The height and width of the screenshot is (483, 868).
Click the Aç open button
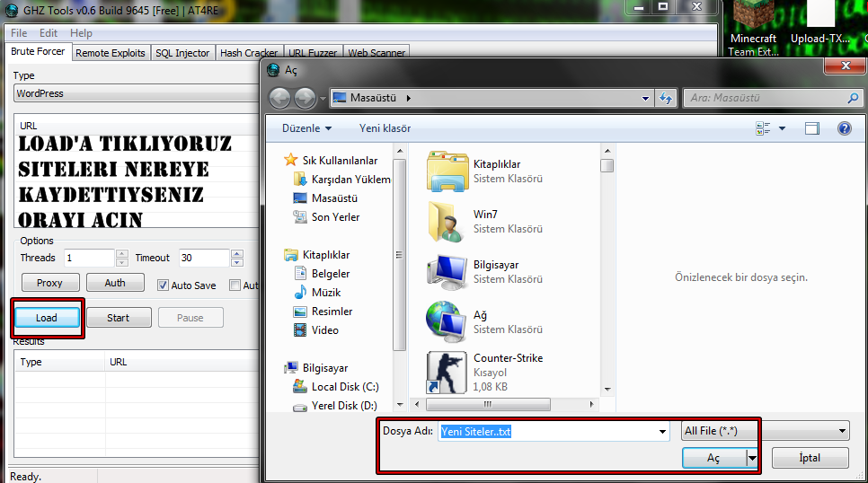click(714, 458)
